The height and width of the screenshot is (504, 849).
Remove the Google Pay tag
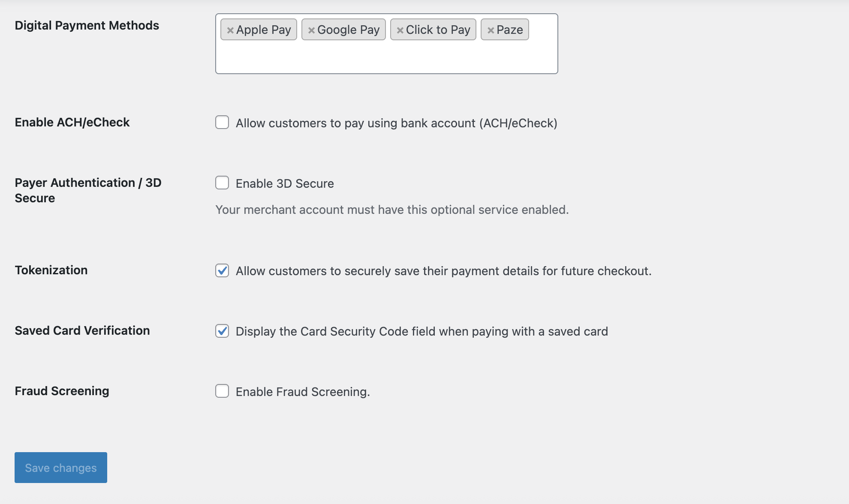click(x=311, y=30)
